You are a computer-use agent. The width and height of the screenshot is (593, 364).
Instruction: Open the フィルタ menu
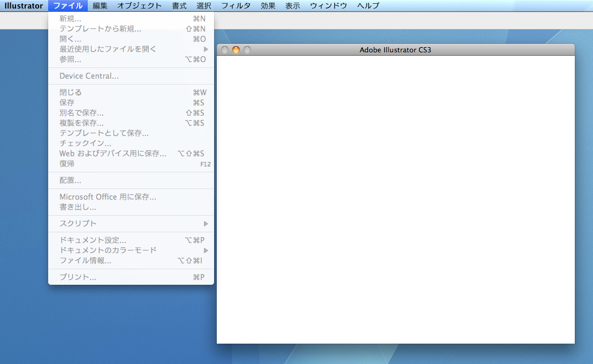click(x=235, y=6)
